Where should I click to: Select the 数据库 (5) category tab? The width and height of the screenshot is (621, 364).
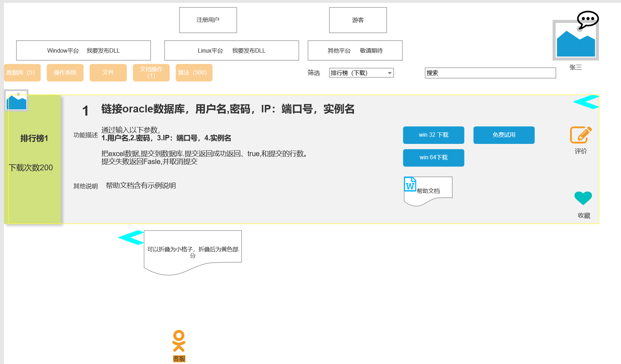(x=22, y=73)
